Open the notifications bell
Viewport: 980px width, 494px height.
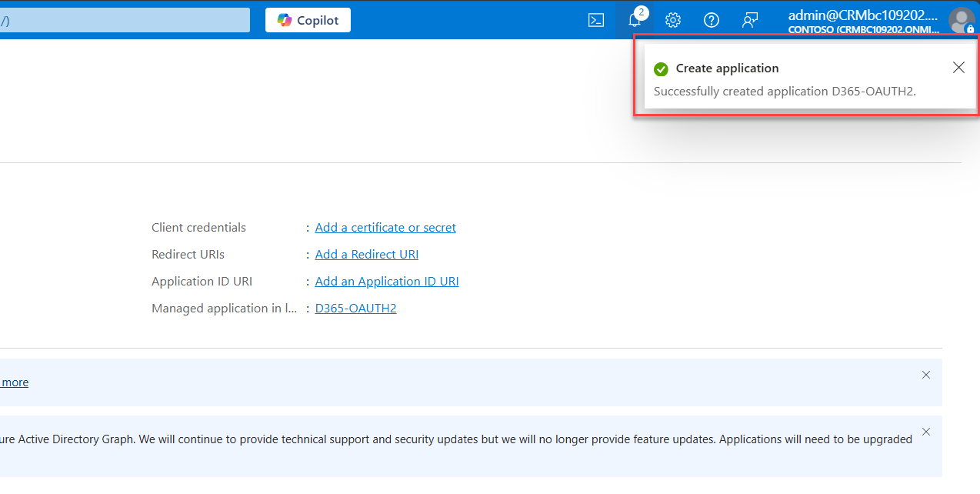[635, 20]
